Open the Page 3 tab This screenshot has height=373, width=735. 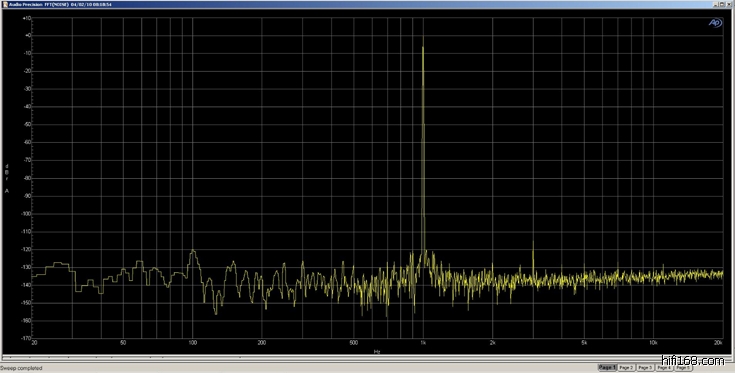pos(645,368)
